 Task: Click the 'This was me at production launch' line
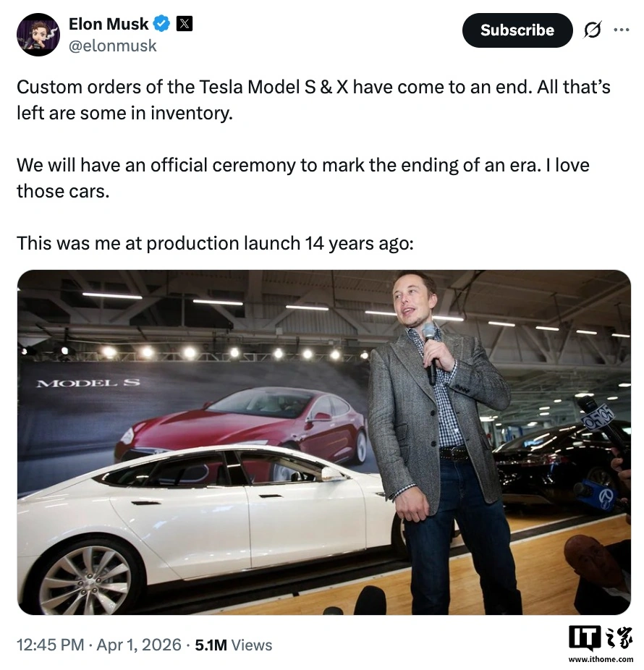tap(214, 243)
